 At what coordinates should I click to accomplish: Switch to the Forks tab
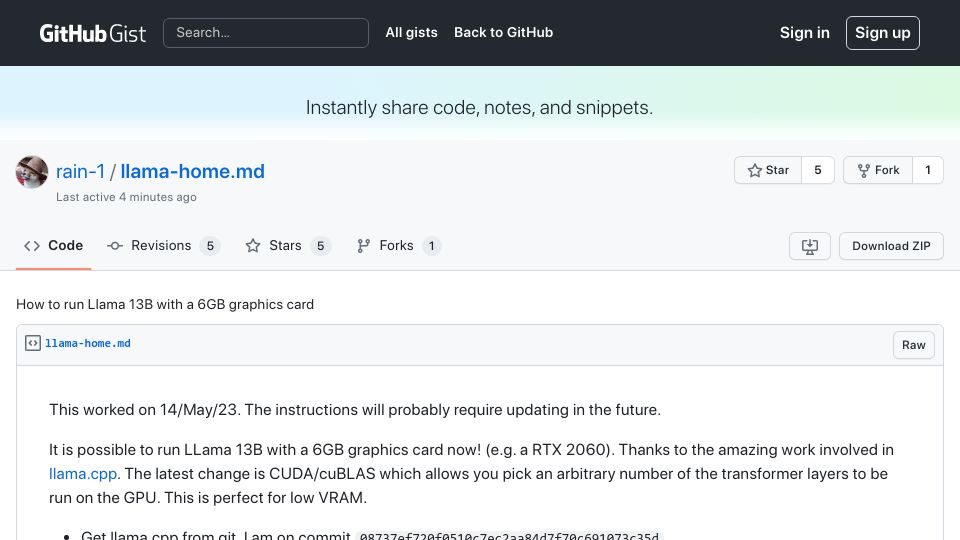point(398,246)
